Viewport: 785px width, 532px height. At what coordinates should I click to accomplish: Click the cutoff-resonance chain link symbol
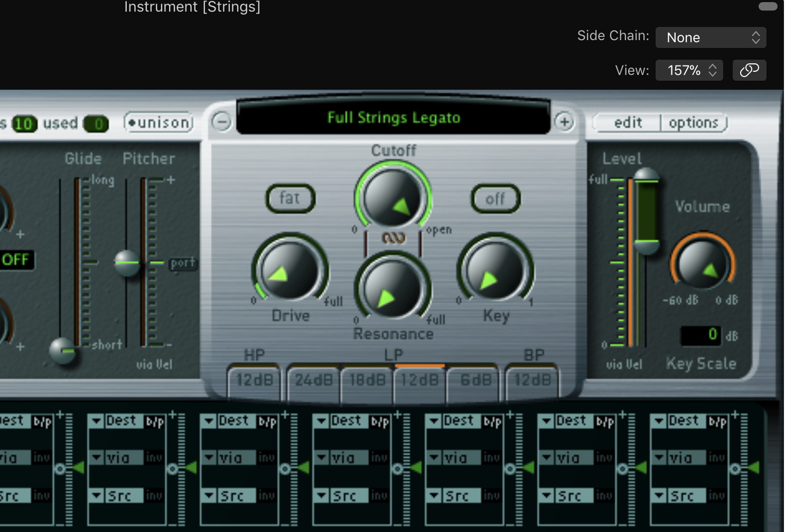click(394, 239)
